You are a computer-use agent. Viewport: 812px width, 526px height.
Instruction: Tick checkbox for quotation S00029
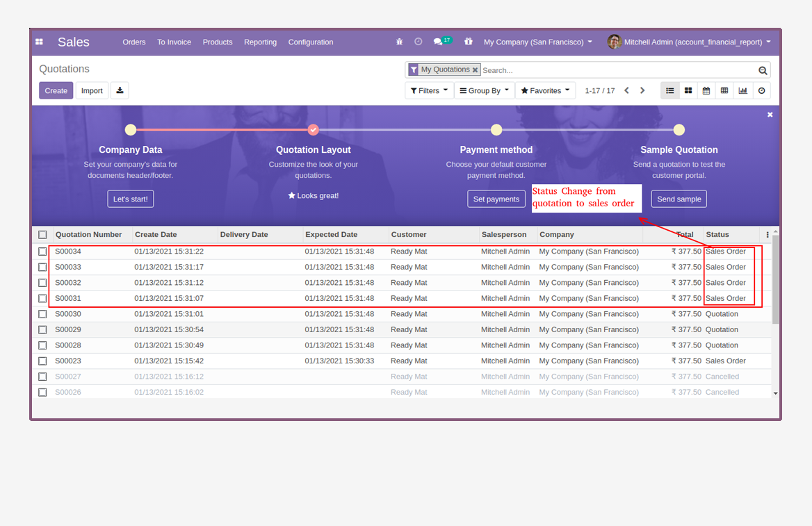pyautogui.click(x=42, y=330)
